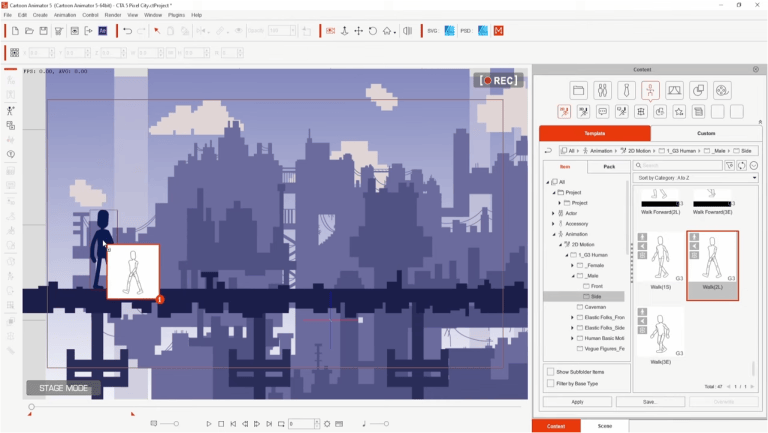Open the Animation content category icon

coord(650,90)
